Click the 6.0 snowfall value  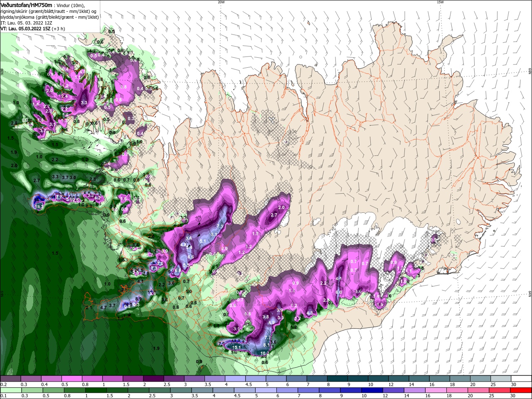[339, 292]
